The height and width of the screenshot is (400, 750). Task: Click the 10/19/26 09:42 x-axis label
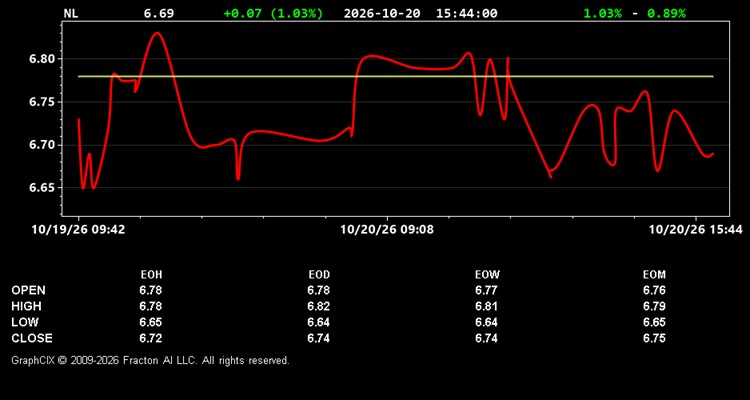click(x=78, y=230)
